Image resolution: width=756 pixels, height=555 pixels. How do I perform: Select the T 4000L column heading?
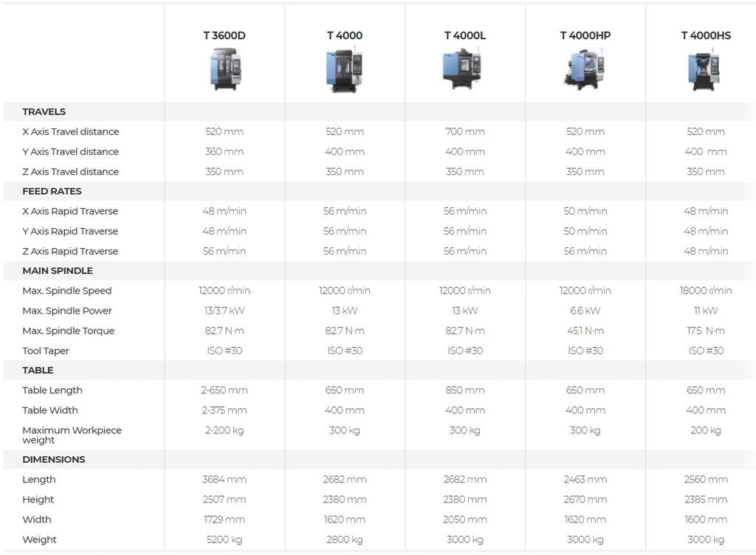465,35
